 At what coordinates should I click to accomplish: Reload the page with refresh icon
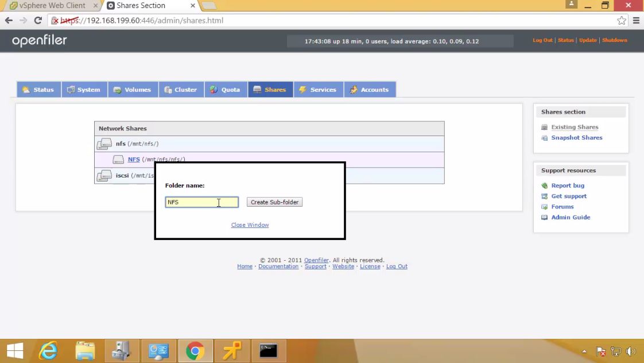tap(38, 20)
